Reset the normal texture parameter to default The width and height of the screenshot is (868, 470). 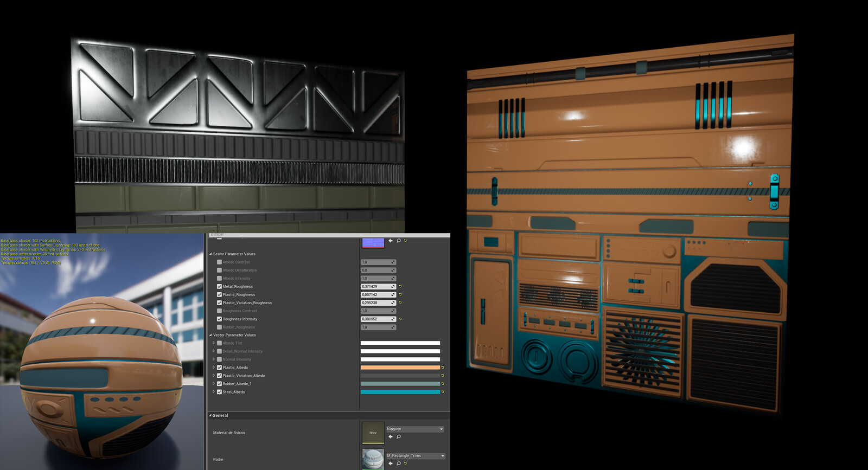(x=405, y=241)
